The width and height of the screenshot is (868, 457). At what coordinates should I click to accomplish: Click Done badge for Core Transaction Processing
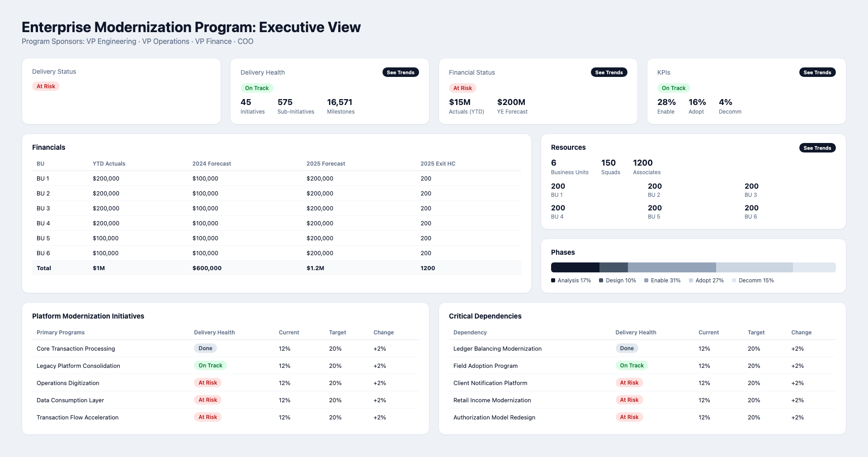[x=205, y=348]
